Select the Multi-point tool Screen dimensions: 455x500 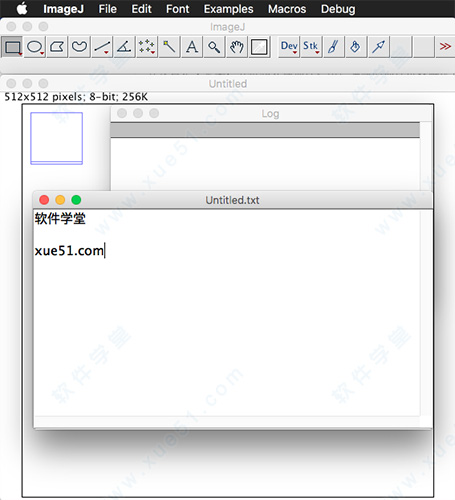click(x=146, y=47)
